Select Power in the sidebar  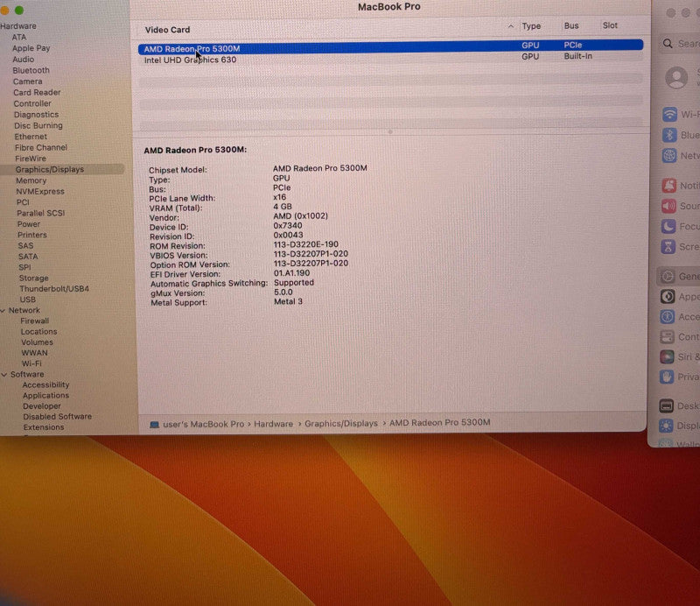coord(29,224)
